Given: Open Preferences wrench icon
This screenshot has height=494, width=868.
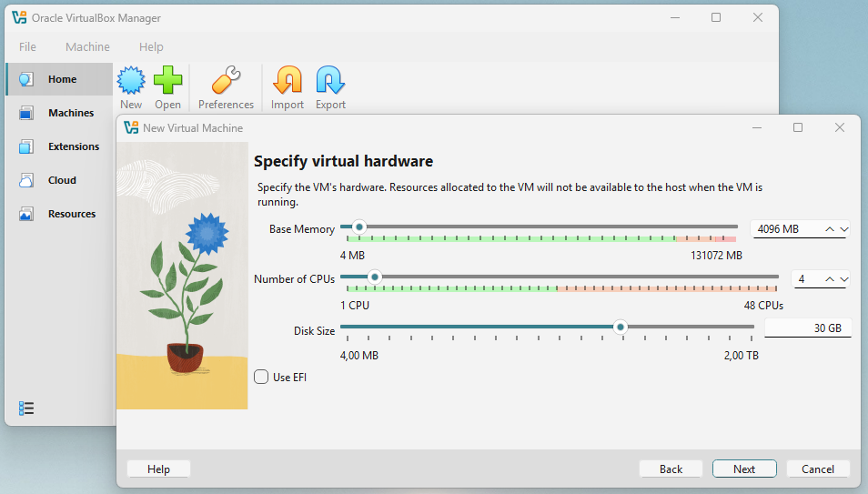Looking at the screenshot, I should tap(226, 80).
